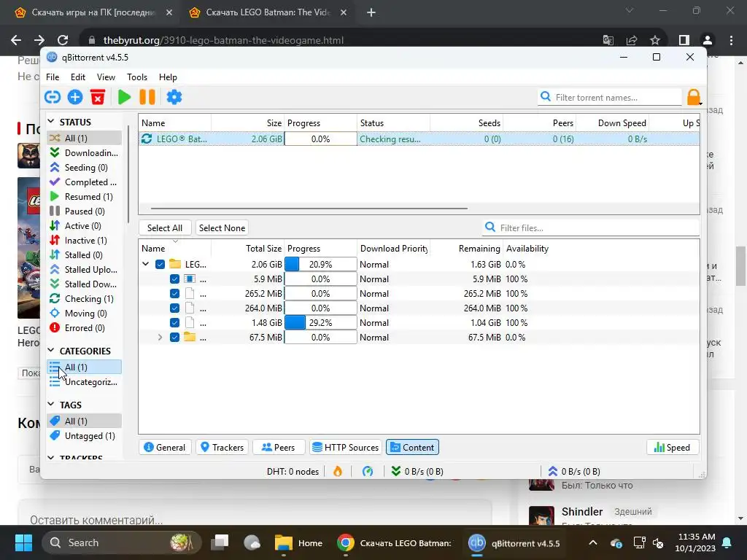The height and width of the screenshot is (560, 747).
Task: Open the File menu
Action: (53, 77)
